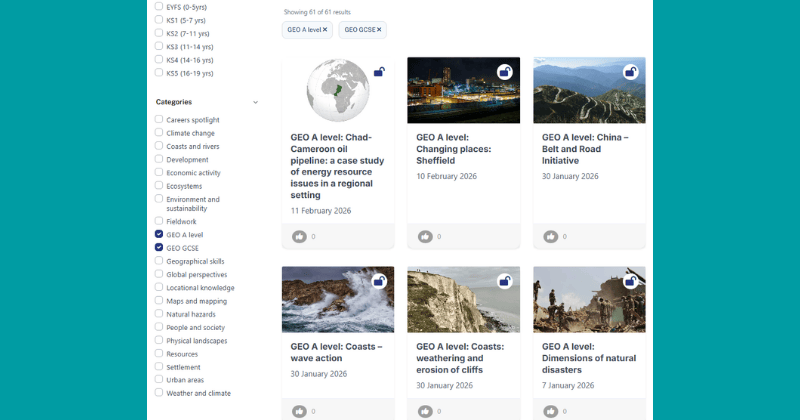Viewport: 800px width, 420px height.
Task: Open the Chad-Cameroon oil pipeline title link
Action: 337,166
